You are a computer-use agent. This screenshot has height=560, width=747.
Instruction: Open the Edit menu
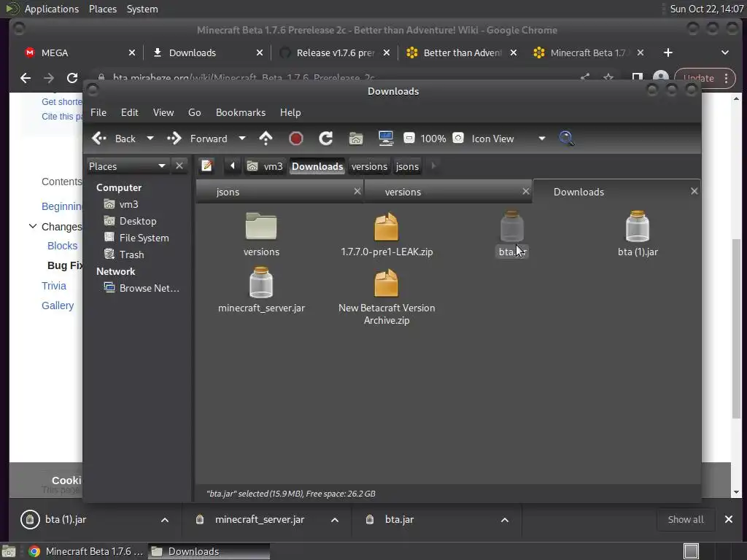130,112
